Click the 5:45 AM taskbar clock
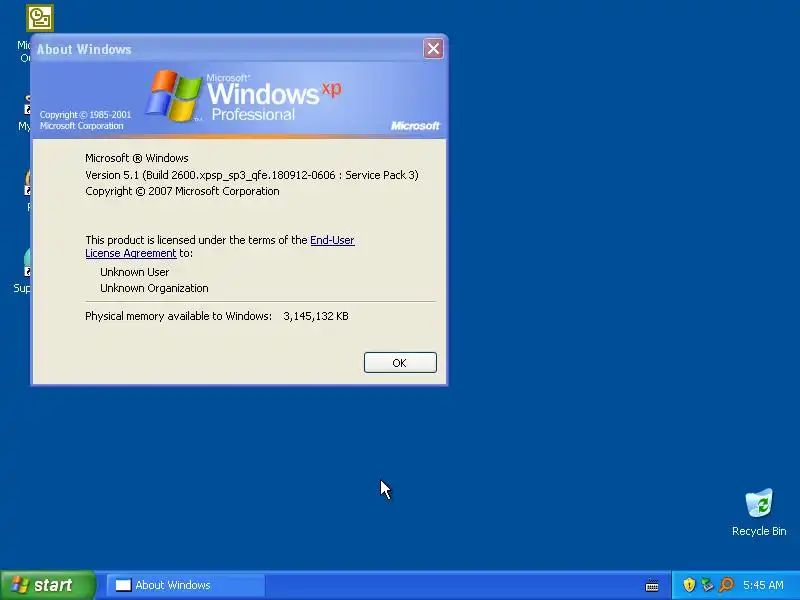This screenshot has width=800, height=600. click(763, 585)
